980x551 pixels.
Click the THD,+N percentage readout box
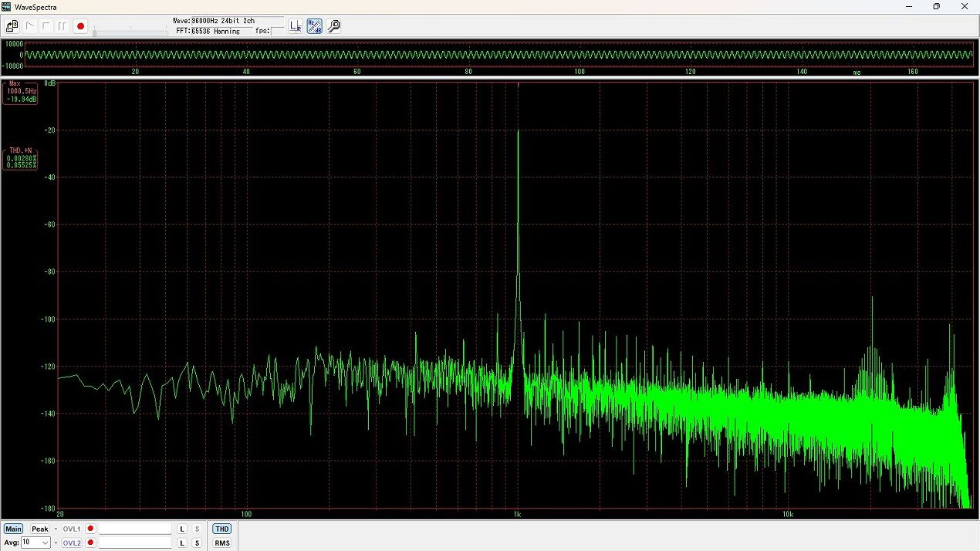[x=20, y=157]
